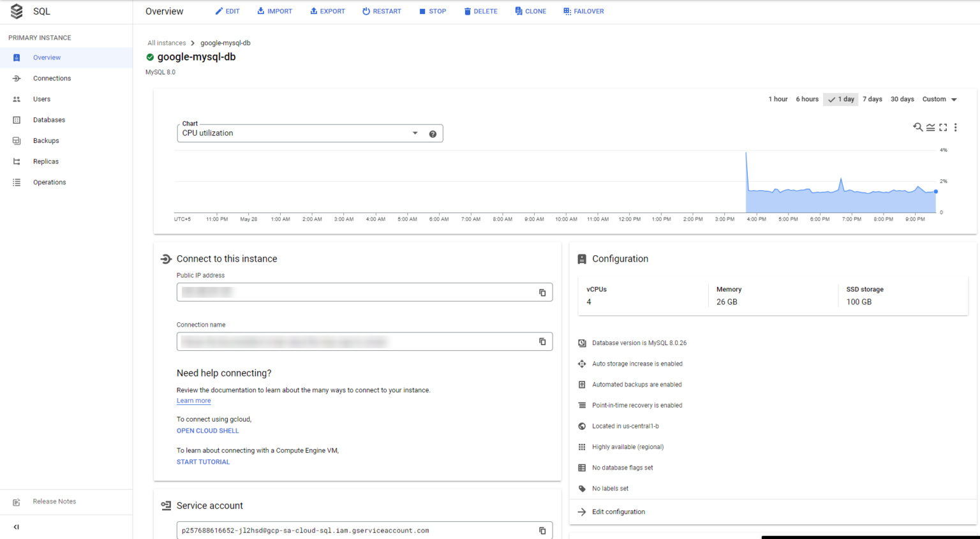Collapse the left navigation panel
This screenshot has width=980, height=539.
[16, 527]
